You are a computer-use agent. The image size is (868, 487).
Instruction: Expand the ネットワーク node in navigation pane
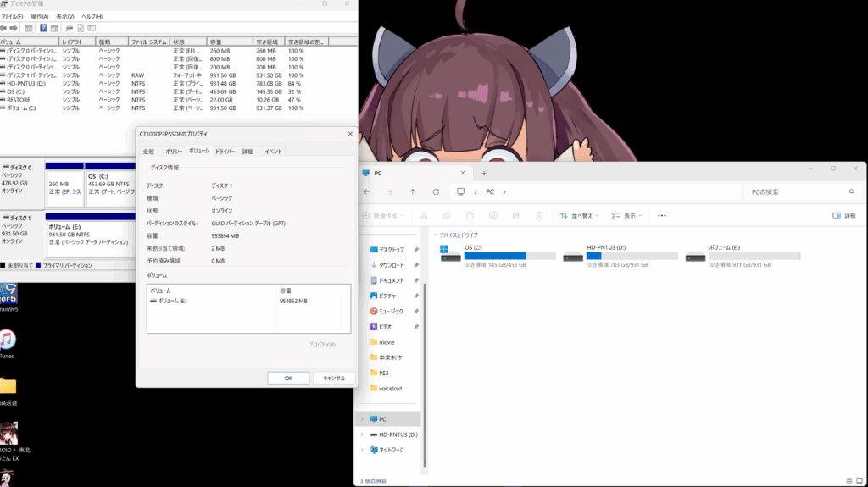pyautogui.click(x=363, y=450)
